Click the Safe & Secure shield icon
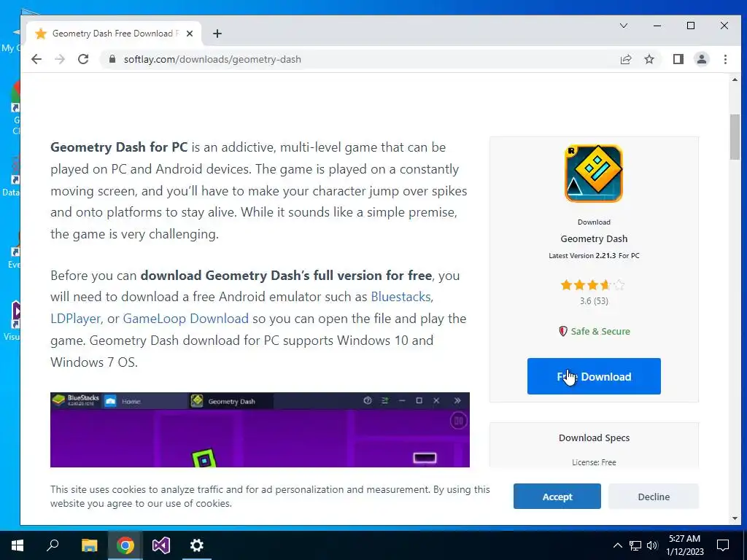Screen dimensions: 747x560 tap(563, 331)
